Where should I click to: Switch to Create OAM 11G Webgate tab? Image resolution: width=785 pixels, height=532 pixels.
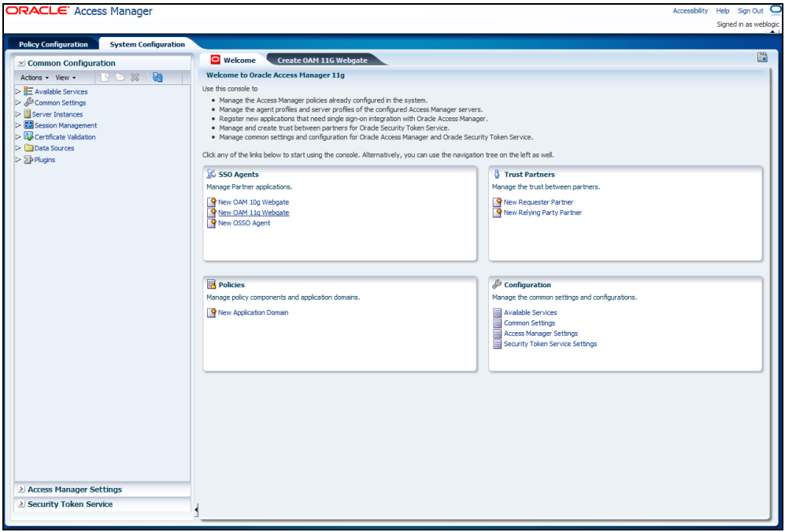coord(322,60)
